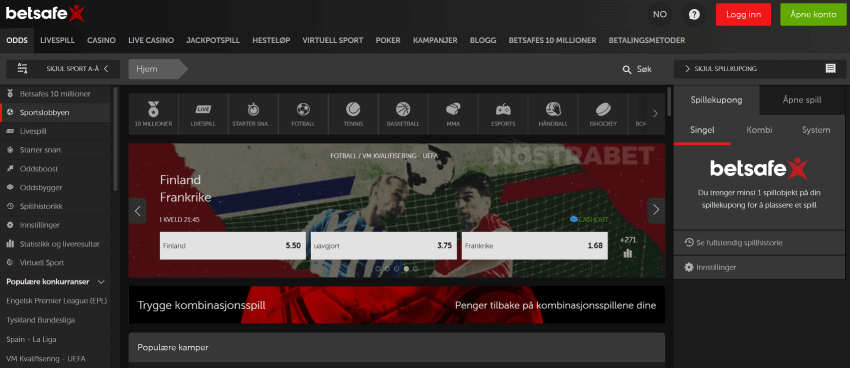Screen dimensions: 850x368
Task: Click the Åpne konto button
Action: (x=813, y=15)
